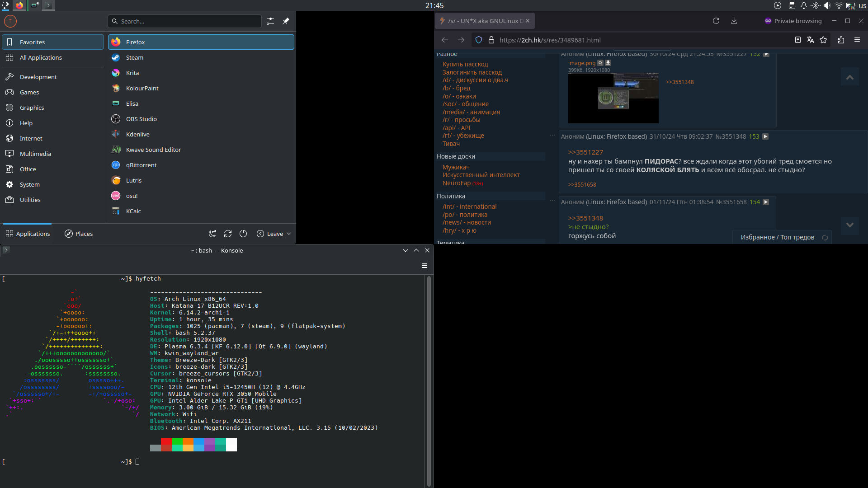Expand the Leave dropdown menu

[x=274, y=234]
